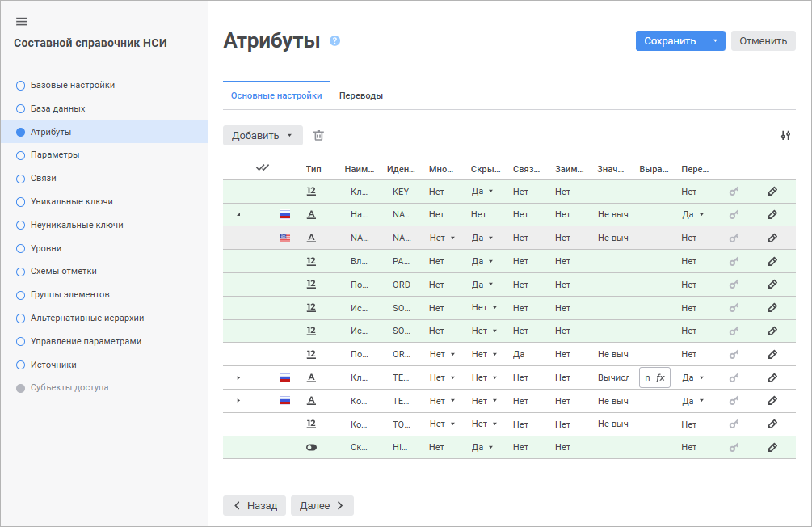Click Russian flag in the expanded NA... row
This screenshot has width=812, height=527.
pos(285,214)
